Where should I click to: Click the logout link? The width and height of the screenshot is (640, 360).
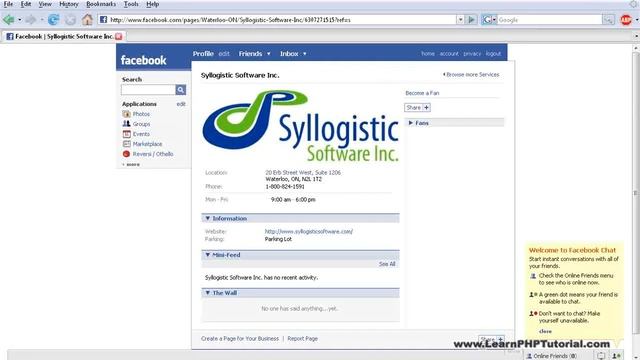[493, 53]
